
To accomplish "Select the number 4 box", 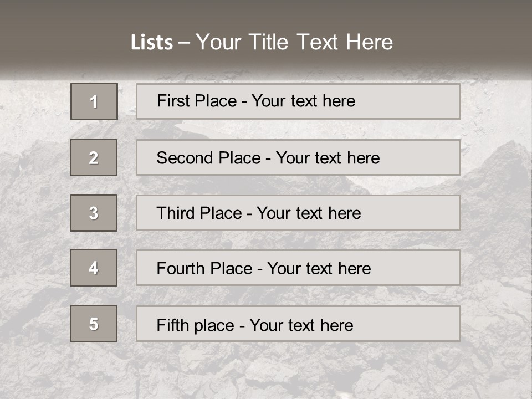I will coord(94,268).
